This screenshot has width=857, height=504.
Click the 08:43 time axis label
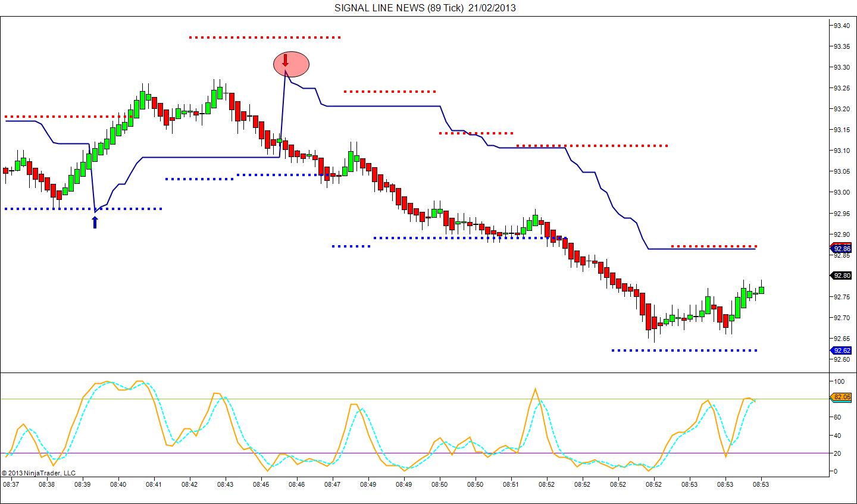coord(225,485)
